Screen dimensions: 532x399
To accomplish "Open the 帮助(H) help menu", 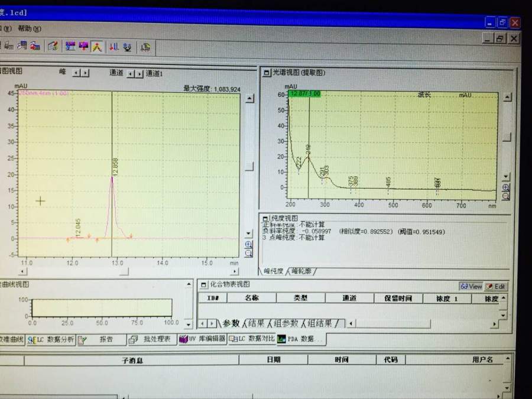I will pos(29,28).
